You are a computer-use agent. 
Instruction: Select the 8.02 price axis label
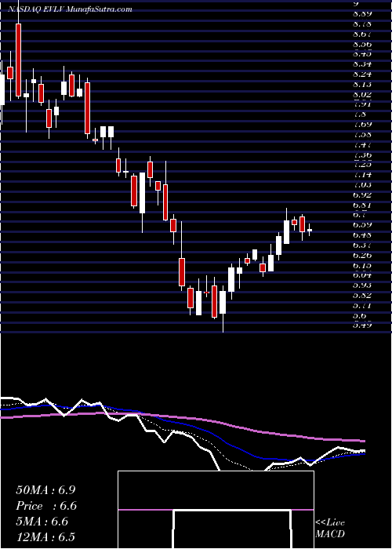click(x=362, y=95)
